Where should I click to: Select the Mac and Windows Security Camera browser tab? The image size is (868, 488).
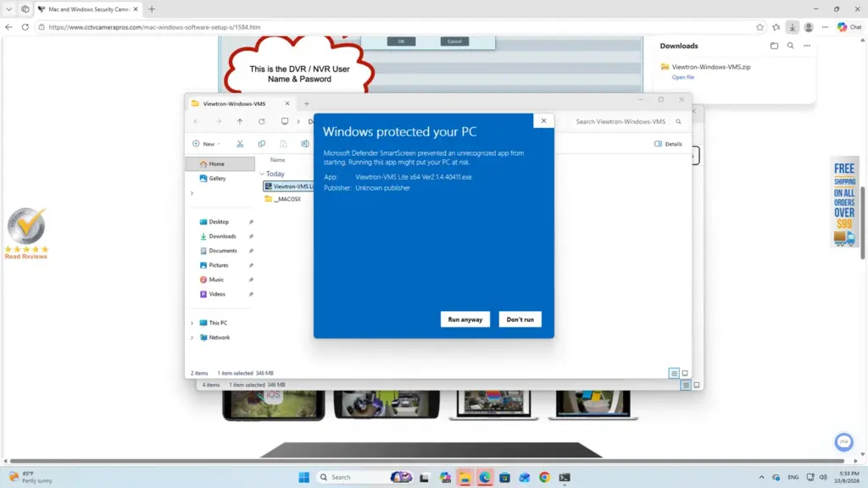point(88,9)
